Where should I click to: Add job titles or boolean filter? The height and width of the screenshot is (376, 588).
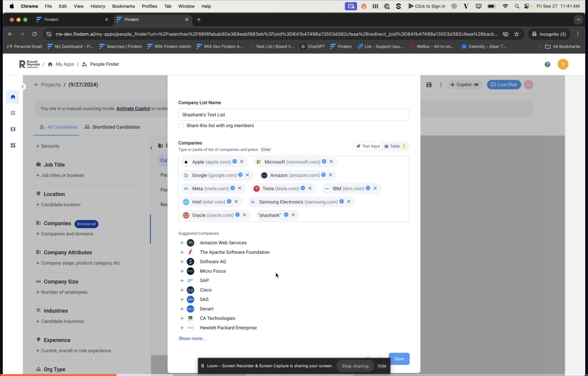tap(60, 175)
